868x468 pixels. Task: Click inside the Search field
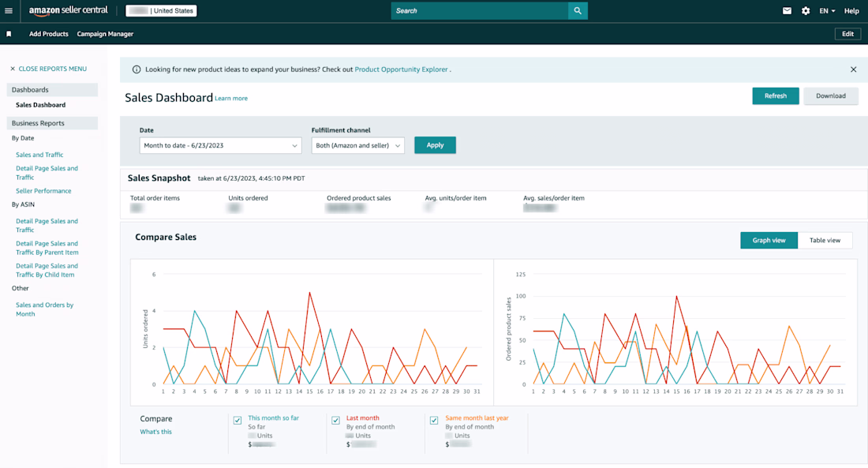480,10
